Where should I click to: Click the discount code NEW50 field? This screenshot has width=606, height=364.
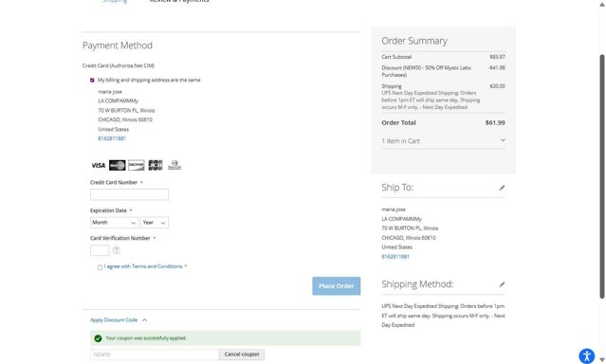[155, 355]
